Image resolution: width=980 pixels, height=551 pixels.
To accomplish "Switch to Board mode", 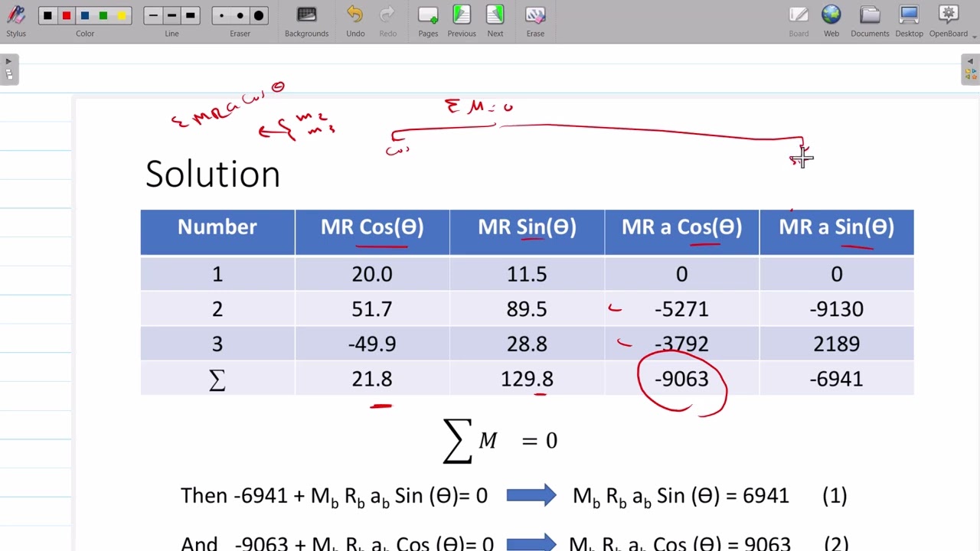I will (799, 21).
